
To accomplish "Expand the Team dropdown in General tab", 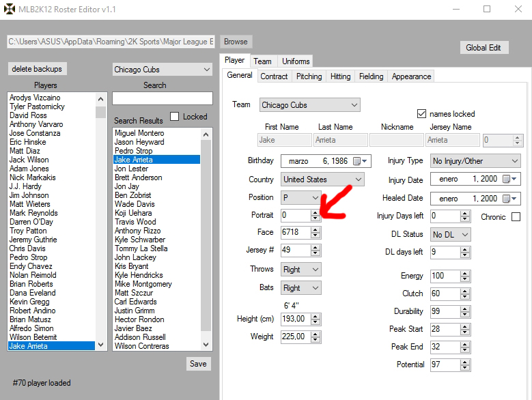I will click(310, 104).
